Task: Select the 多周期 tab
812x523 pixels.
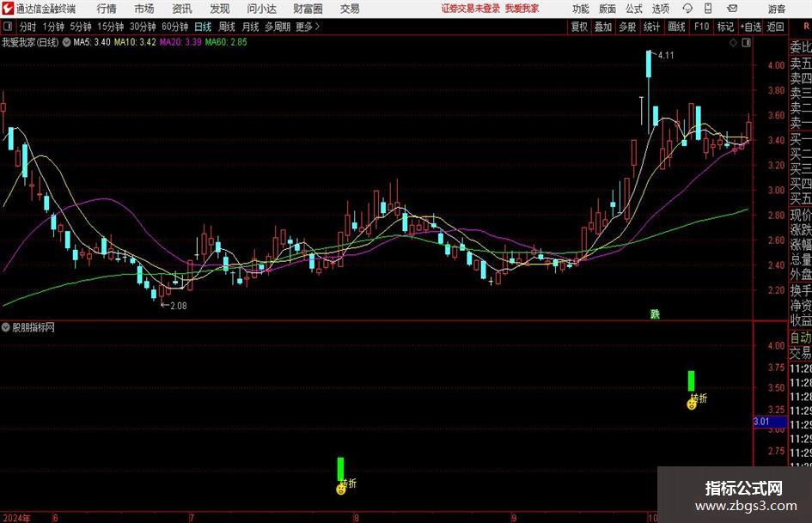Action: point(278,27)
